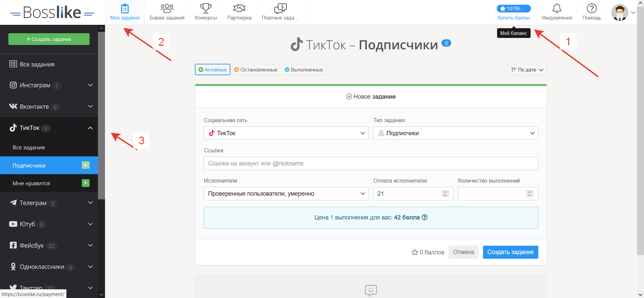The height and width of the screenshot is (298, 644).
Task: Open Уведомления bell icon
Action: pyautogui.click(x=556, y=8)
